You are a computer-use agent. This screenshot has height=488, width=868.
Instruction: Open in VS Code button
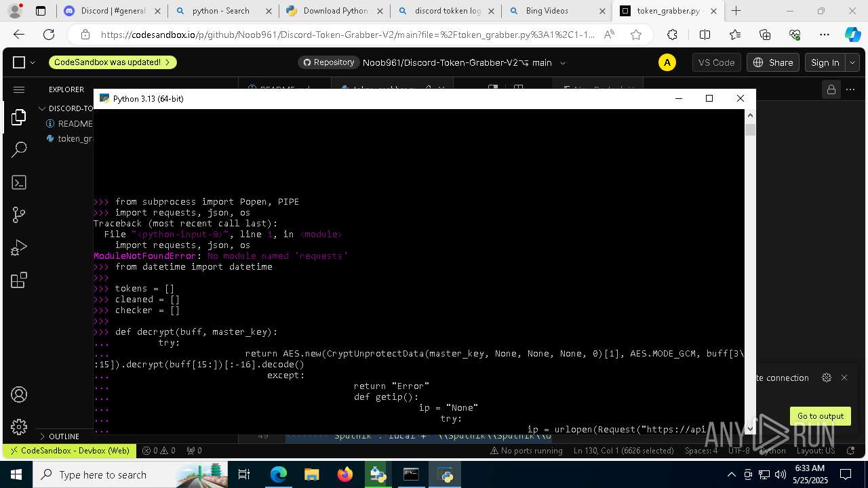pyautogui.click(x=716, y=62)
